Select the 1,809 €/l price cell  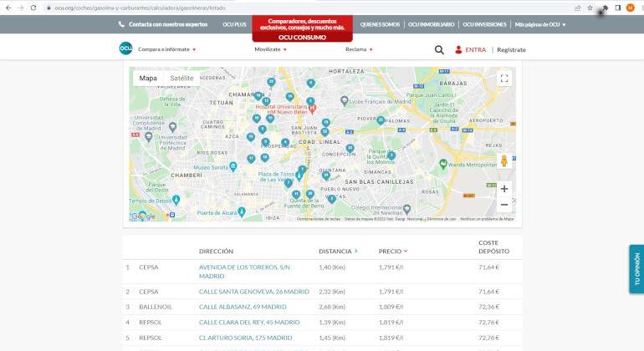tap(391, 307)
